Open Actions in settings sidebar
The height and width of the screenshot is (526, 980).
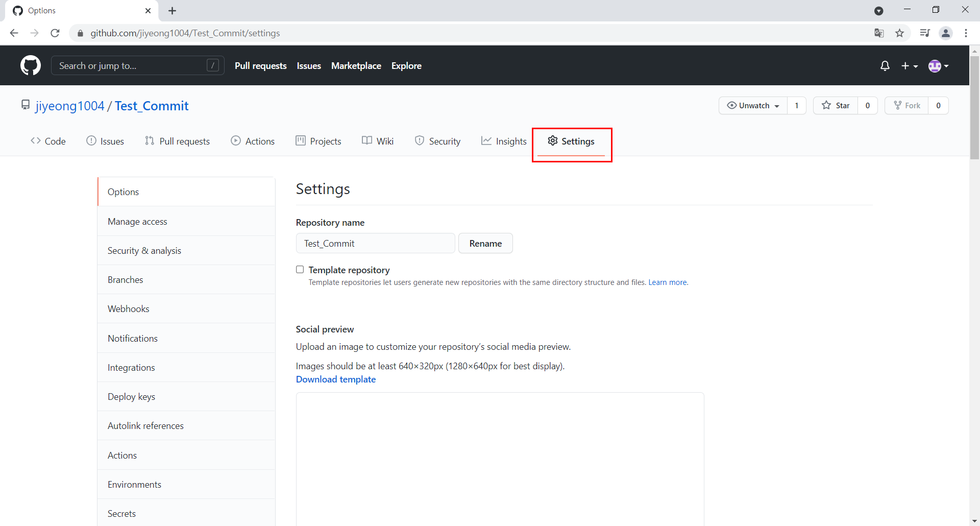click(x=186, y=456)
